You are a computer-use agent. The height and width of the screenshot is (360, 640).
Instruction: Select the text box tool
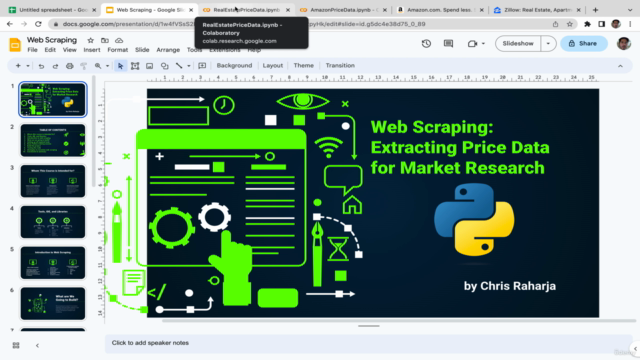pos(135,66)
